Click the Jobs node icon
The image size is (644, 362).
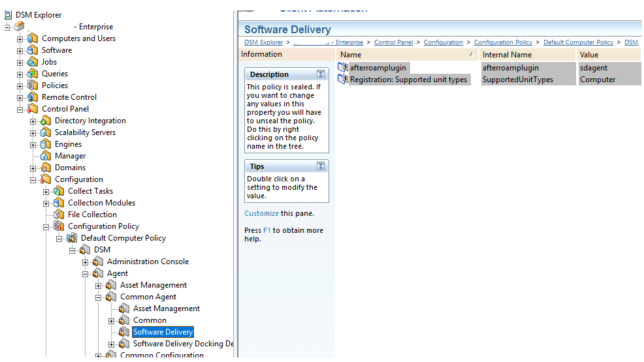[33, 62]
